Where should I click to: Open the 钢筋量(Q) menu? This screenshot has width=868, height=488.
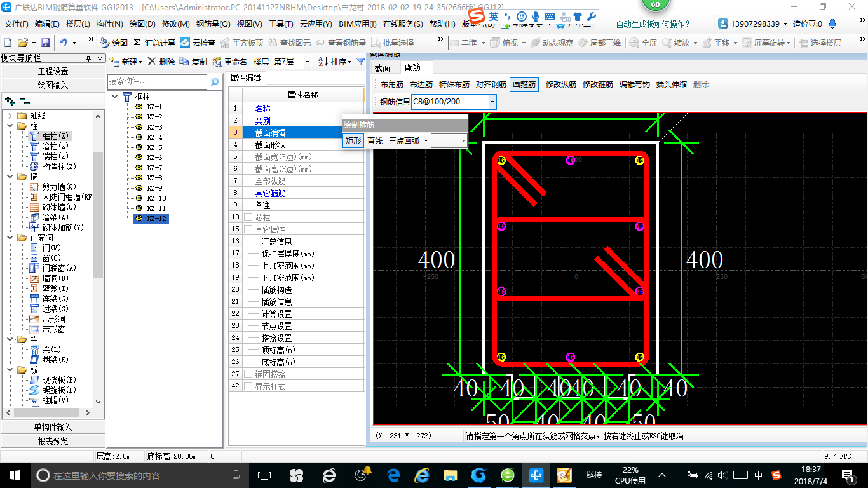tap(213, 24)
